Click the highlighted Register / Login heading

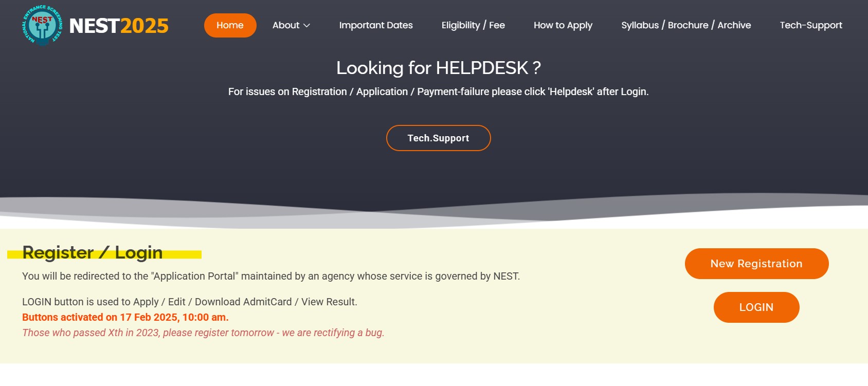[93, 253]
